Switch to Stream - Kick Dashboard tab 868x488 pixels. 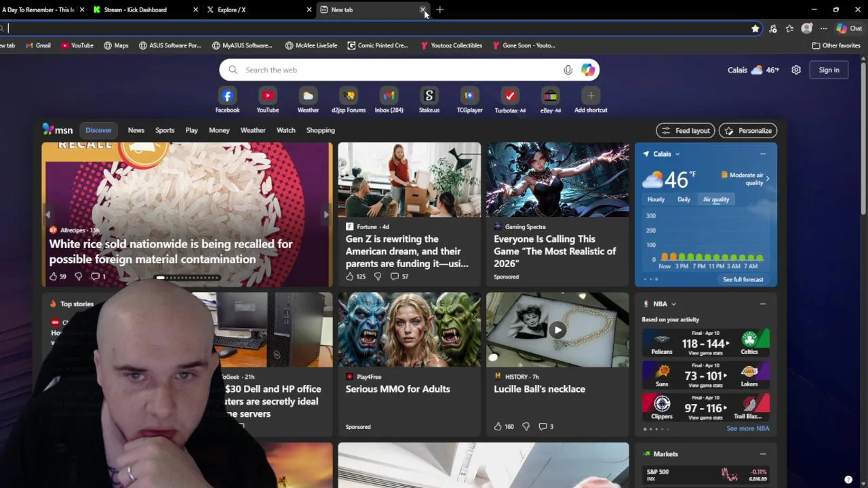[x=146, y=9]
